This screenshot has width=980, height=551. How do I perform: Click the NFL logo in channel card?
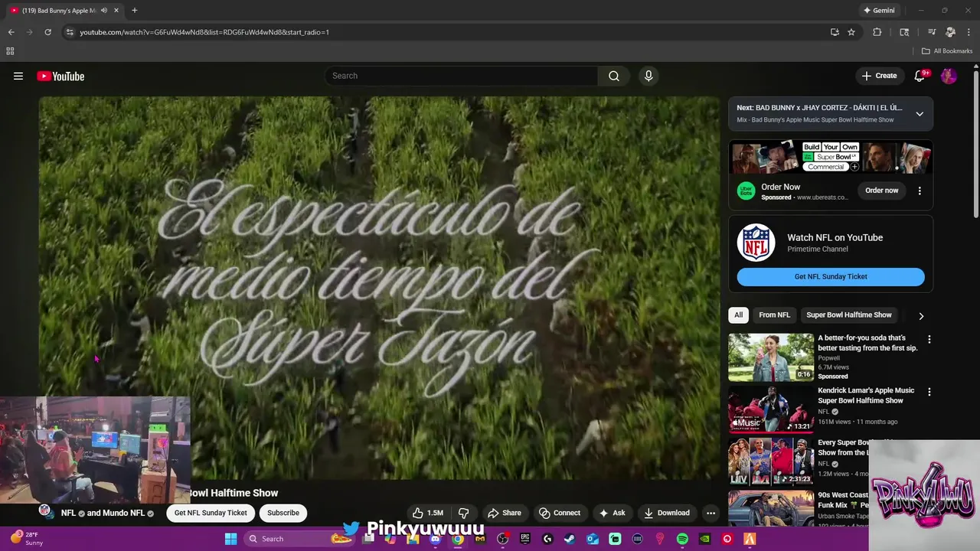tap(756, 243)
